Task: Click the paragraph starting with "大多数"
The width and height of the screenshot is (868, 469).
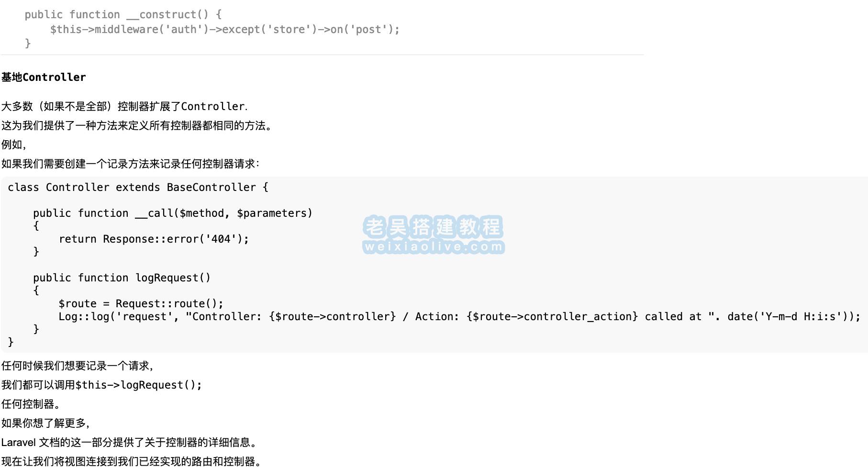Action: 124,106
